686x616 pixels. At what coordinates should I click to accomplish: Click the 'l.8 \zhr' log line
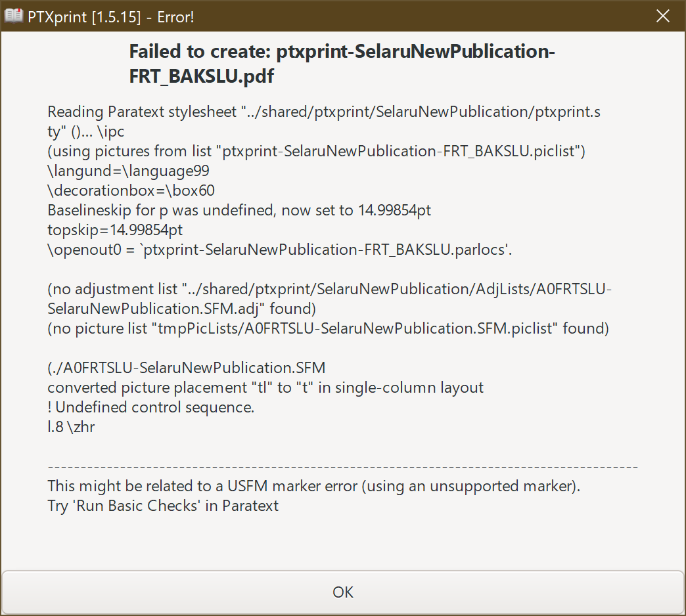point(71,426)
